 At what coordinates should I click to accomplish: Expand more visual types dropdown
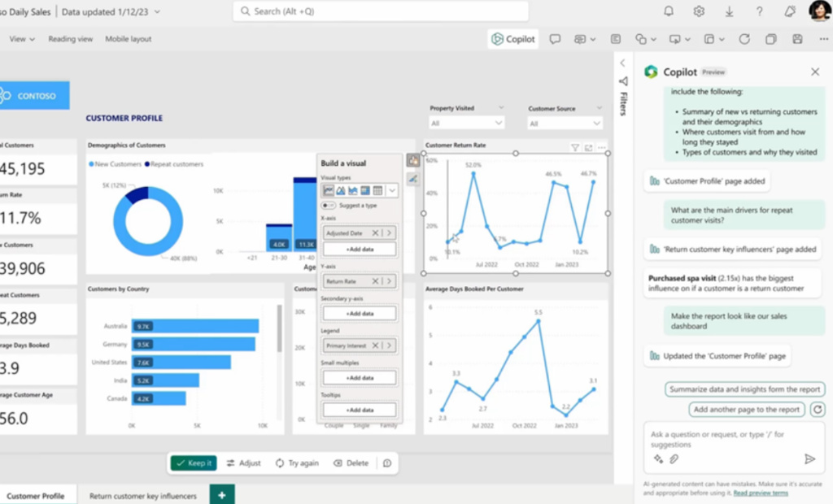(x=392, y=191)
